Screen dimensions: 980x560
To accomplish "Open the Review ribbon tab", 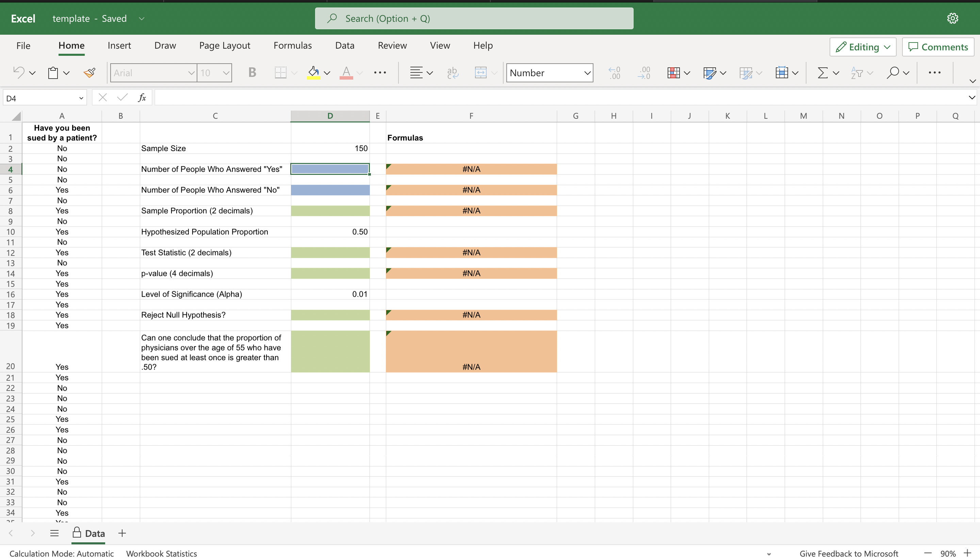I will click(392, 45).
